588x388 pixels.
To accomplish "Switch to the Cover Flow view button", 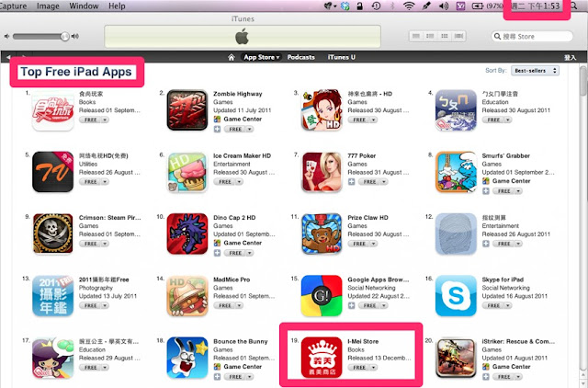I will coord(458,36).
